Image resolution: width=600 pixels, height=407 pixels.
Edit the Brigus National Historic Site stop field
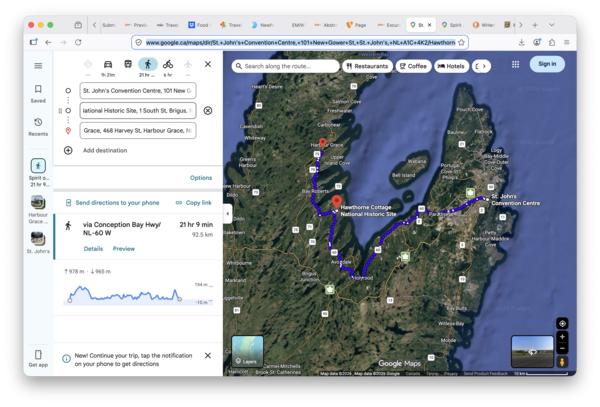pos(138,111)
